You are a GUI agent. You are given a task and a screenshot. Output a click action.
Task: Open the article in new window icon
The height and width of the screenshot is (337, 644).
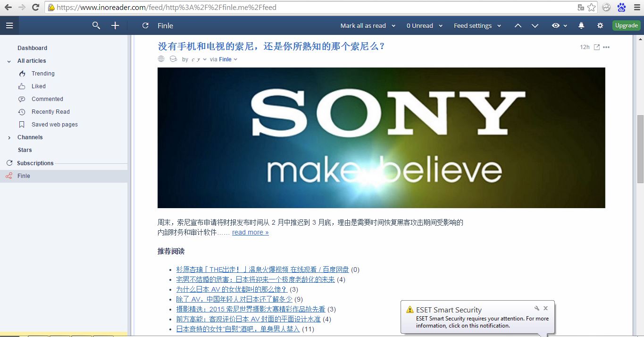coord(596,47)
